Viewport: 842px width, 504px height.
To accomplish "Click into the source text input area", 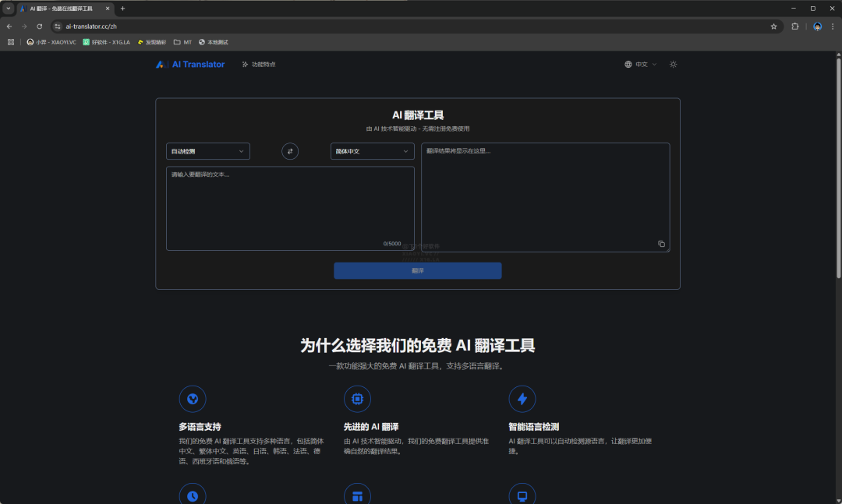I will click(290, 208).
